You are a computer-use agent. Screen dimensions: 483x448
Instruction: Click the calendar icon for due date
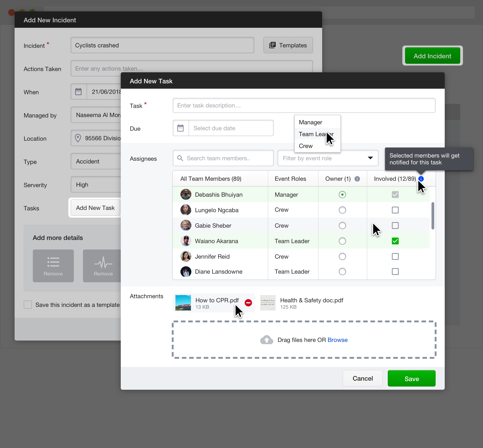tap(180, 128)
